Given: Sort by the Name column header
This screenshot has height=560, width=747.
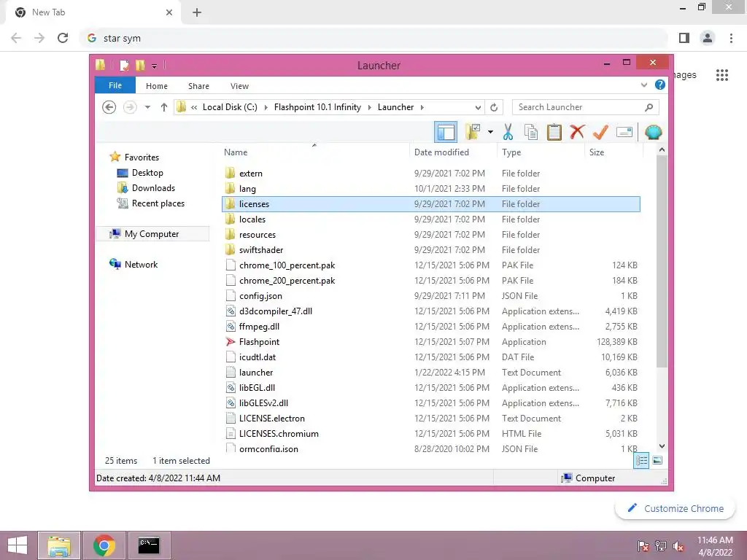Looking at the screenshot, I should coord(314,152).
